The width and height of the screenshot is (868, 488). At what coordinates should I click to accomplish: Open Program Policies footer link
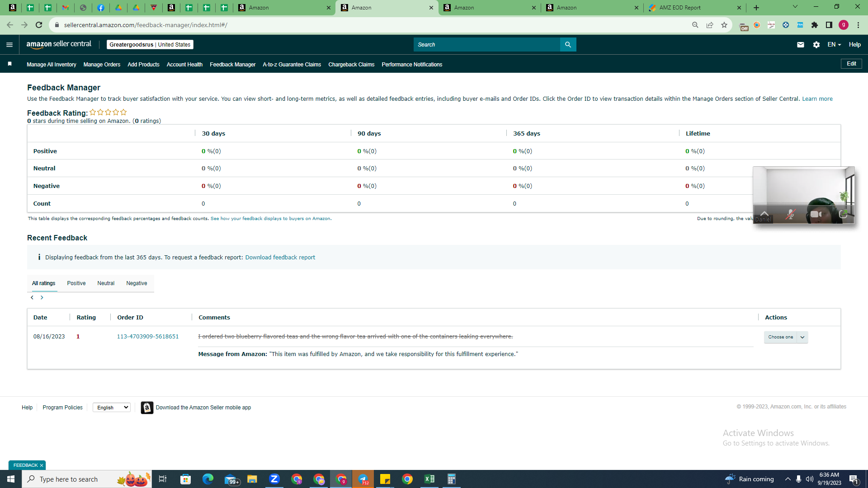[x=63, y=408]
